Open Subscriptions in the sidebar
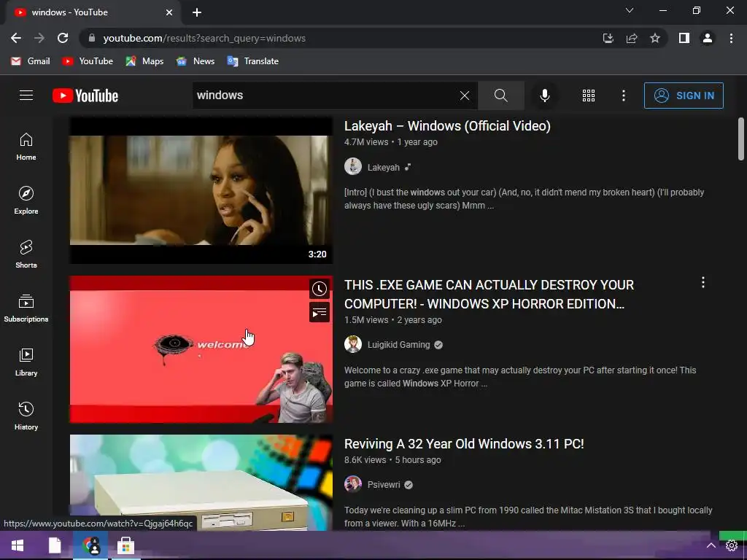This screenshot has height=560, width=747. pyautogui.click(x=26, y=308)
